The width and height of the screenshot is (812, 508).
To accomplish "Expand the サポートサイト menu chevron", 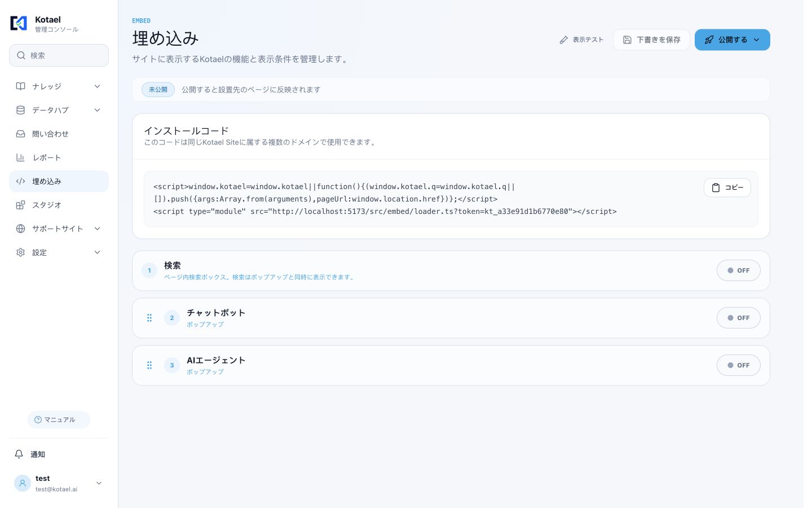I will click(97, 229).
